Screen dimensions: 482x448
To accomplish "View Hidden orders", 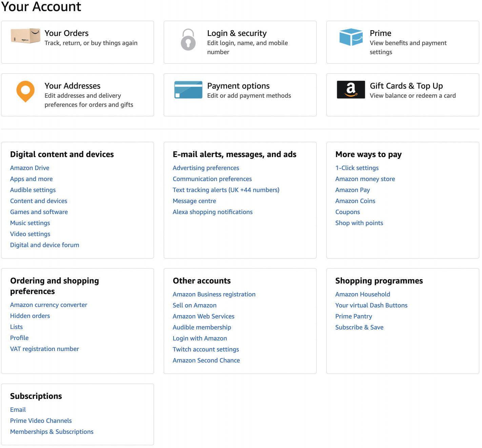I will pyautogui.click(x=30, y=316).
